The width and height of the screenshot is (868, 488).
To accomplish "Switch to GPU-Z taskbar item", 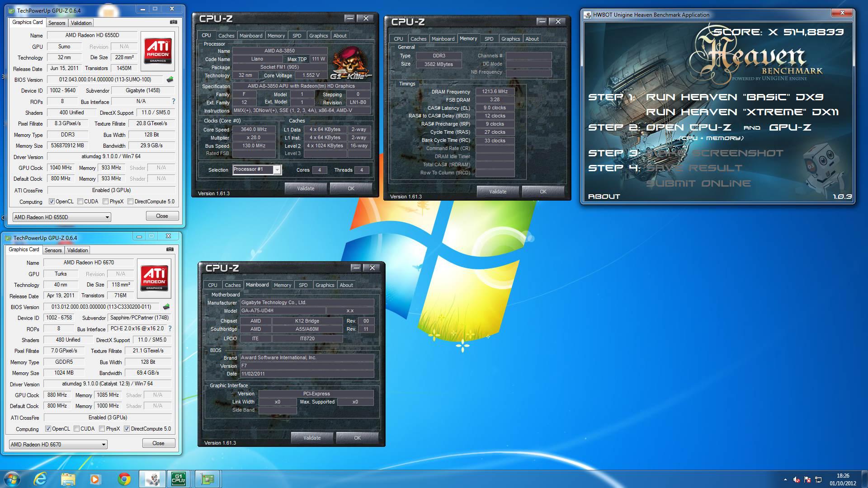I will click(208, 479).
